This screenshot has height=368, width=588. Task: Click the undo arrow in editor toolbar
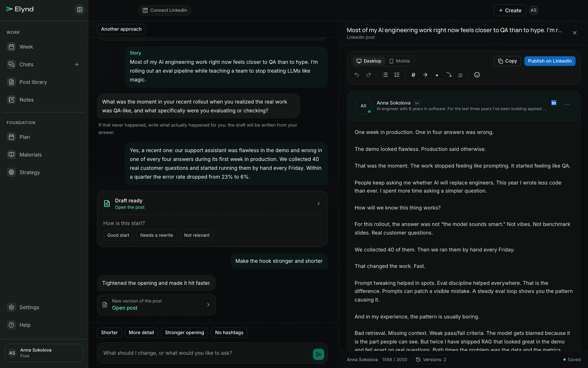pos(357,75)
